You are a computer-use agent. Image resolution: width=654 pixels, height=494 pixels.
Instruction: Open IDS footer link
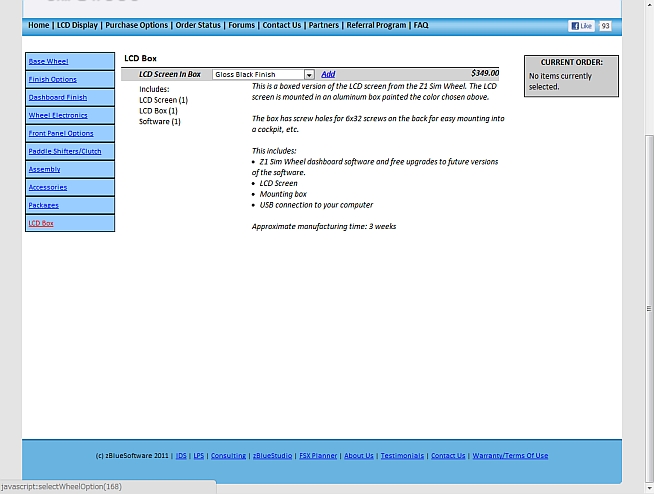[181, 456]
